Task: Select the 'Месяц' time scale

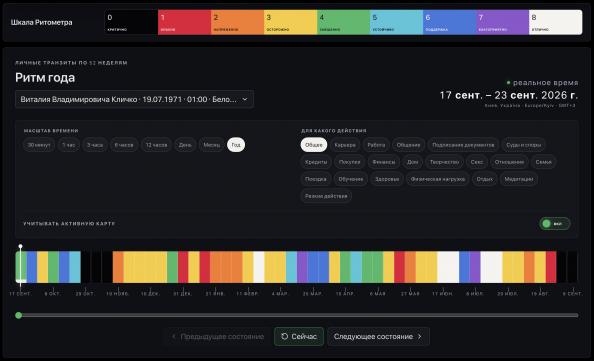Action: point(211,145)
